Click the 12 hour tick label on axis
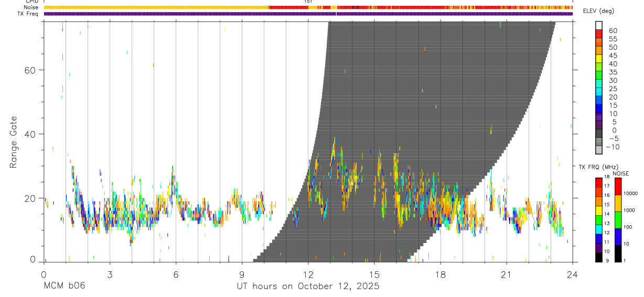644x297 pixels. click(308, 274)
